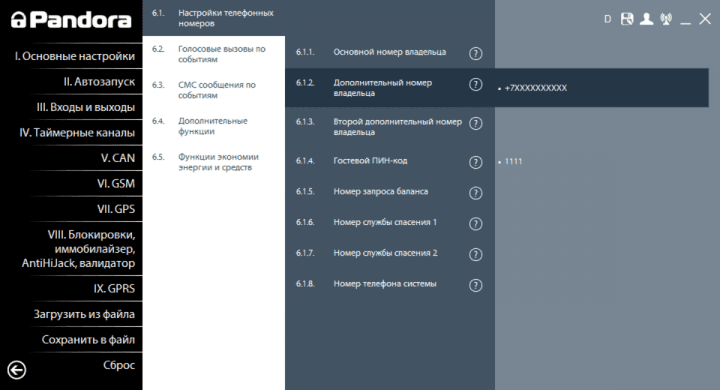This screenshot has height=390, width=720.
Task: Open VII. GPS section
Action: [x=116, y=209]
